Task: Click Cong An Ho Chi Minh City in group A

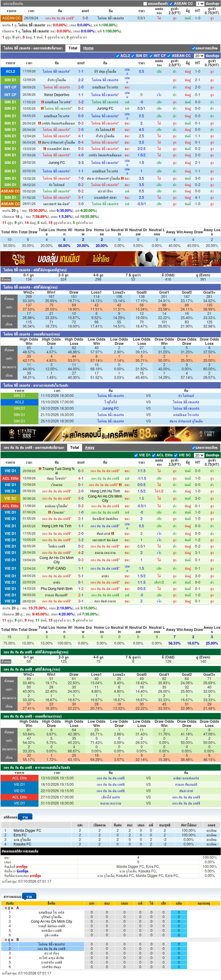Action: pyautogui.click(x=51, y=922)
